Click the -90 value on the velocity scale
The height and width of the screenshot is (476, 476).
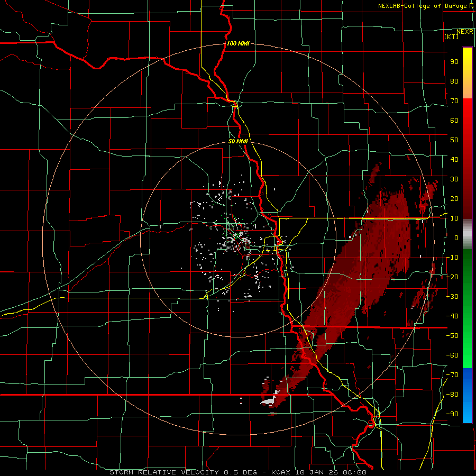click(452, 414)
